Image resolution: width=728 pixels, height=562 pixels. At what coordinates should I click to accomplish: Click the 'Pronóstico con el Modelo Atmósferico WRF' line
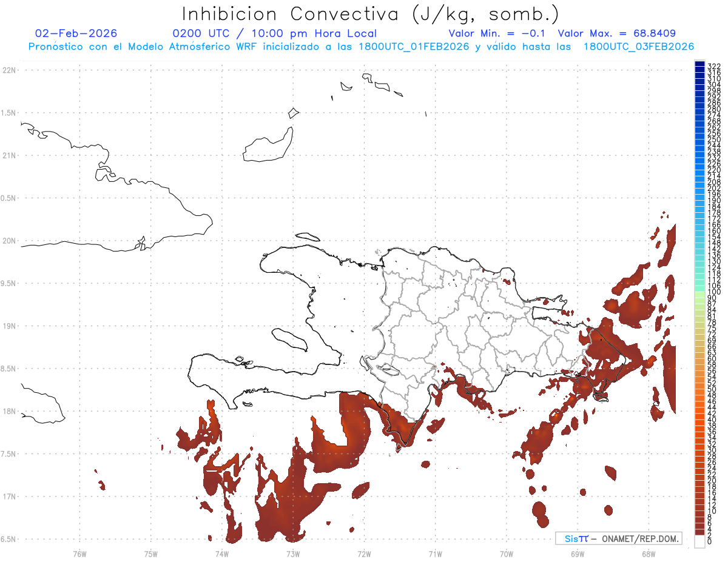click(361, 47)
